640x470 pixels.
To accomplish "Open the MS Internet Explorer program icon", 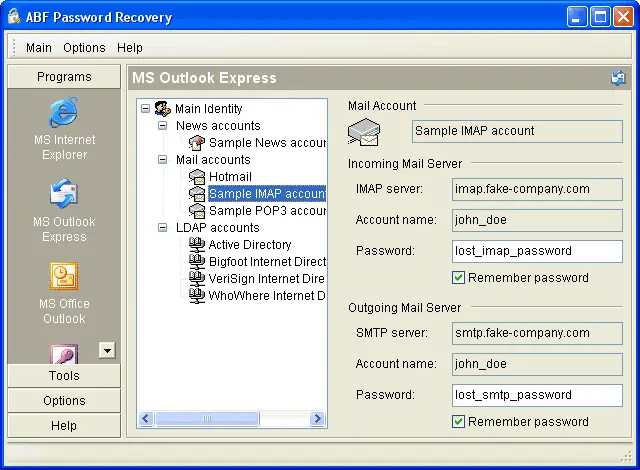I will 64,113.
